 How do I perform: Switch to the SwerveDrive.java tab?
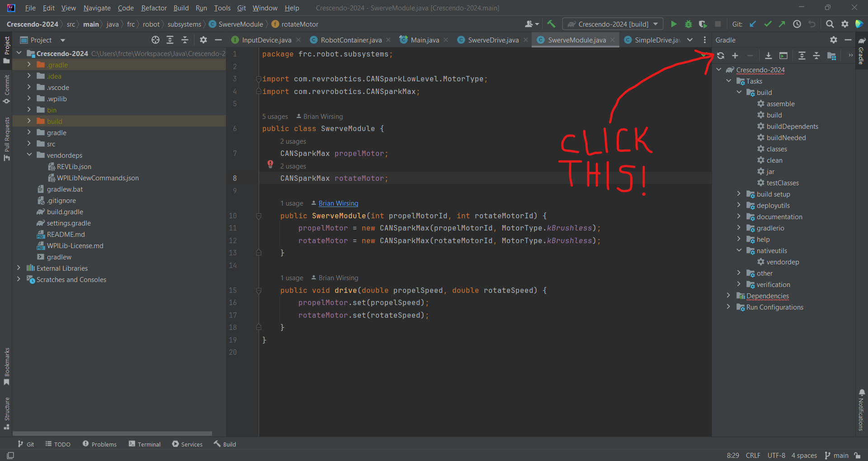click(x=492, y=40)
